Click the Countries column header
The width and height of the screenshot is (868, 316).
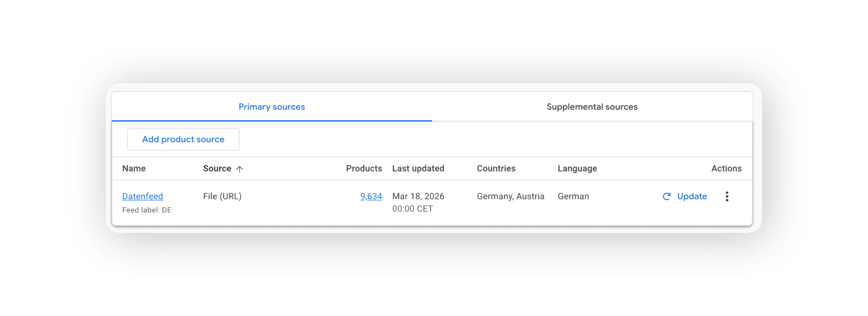[x=496, y=168]
